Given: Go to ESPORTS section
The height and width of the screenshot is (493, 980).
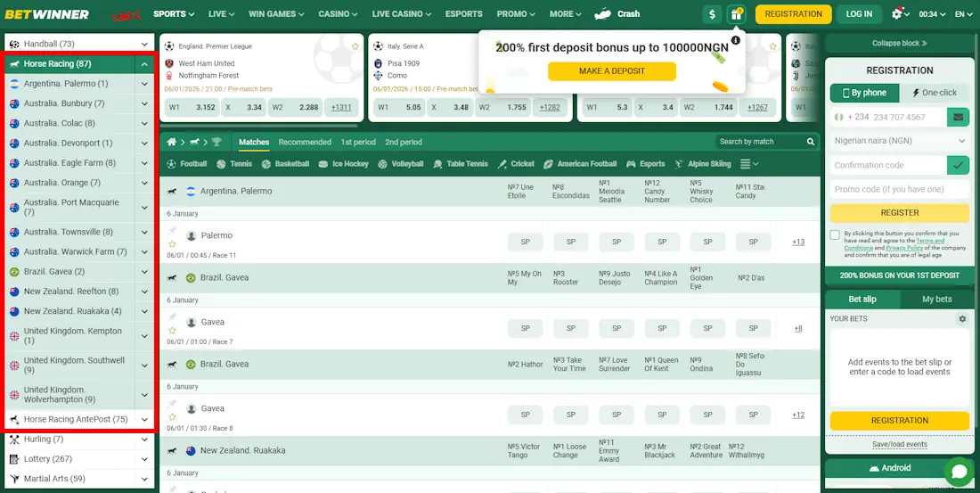Looking at the screenshot, I should point(464,13).
